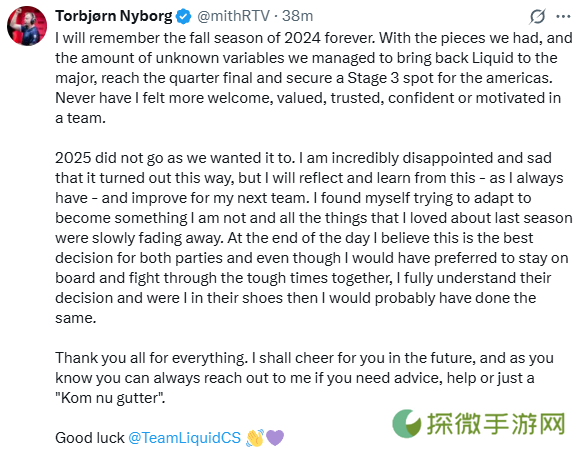
Task: Click the blue verified badge
Action: [184, 17]
